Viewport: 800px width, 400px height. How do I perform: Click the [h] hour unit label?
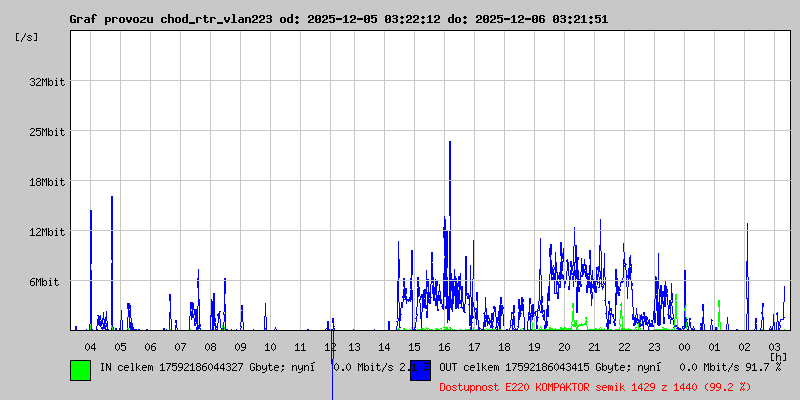778,356
